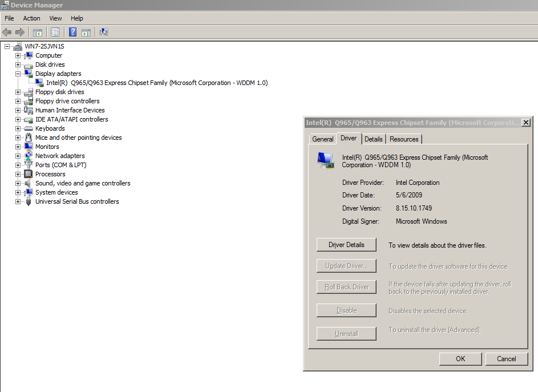Screen dimensions: 538x392
Task: Click the Intel Q965/Q963 device icon in tree
Action: 39,83
